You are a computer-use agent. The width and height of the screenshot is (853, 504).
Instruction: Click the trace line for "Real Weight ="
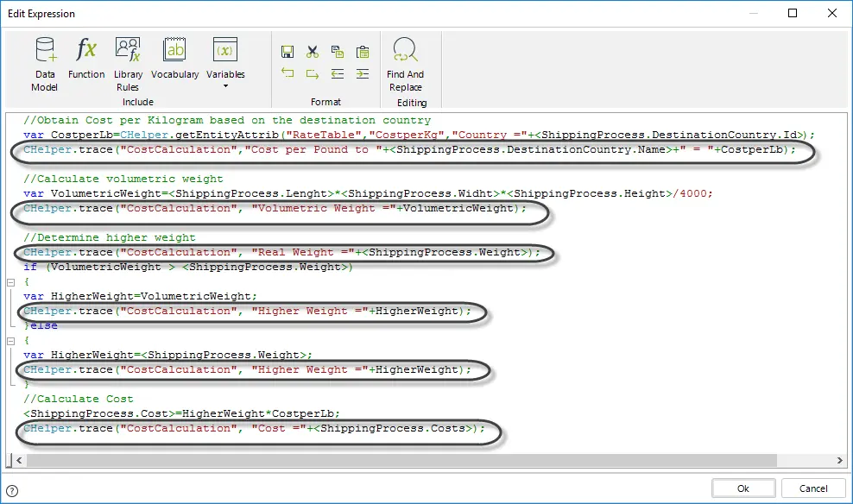pos(281,252)
